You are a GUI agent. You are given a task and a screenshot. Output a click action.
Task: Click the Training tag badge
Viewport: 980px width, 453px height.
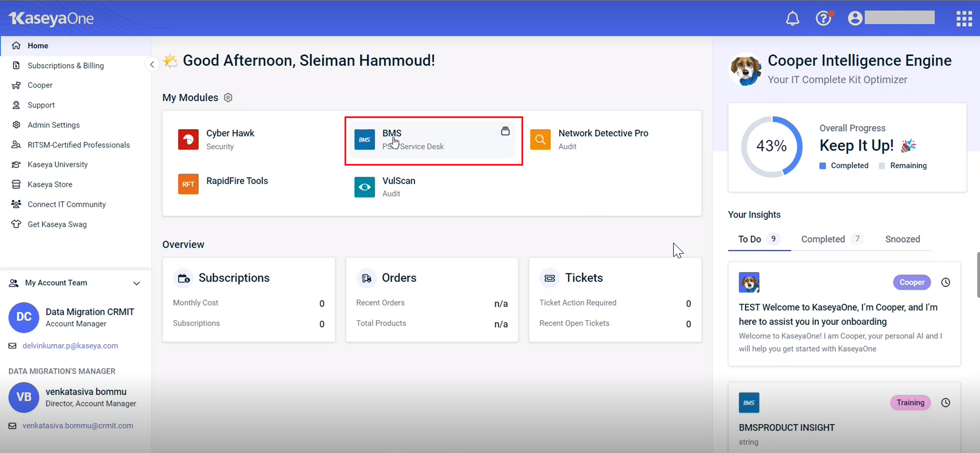point(911,402)
